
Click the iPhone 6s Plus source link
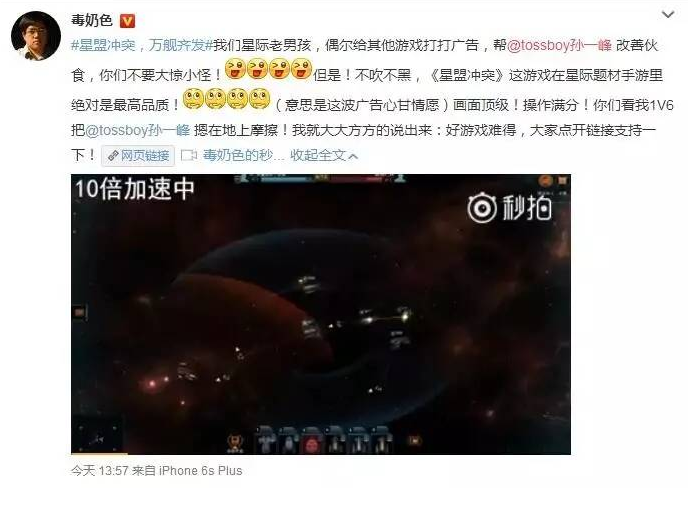click(x=201, y=471)
